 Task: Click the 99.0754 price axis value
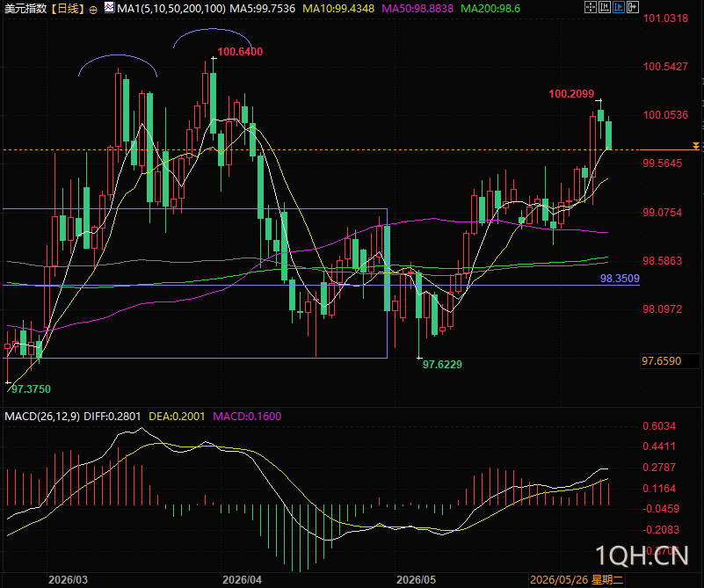click(662, 213)
